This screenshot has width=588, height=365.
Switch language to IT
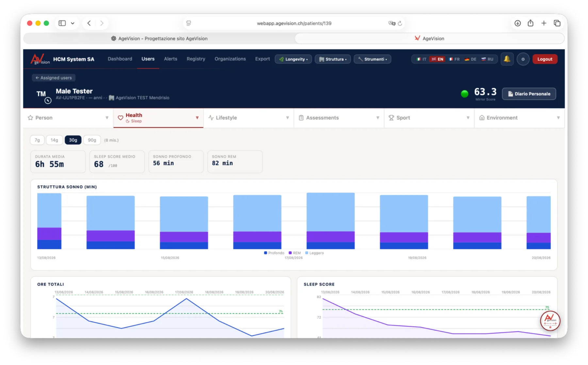(421, 59)
